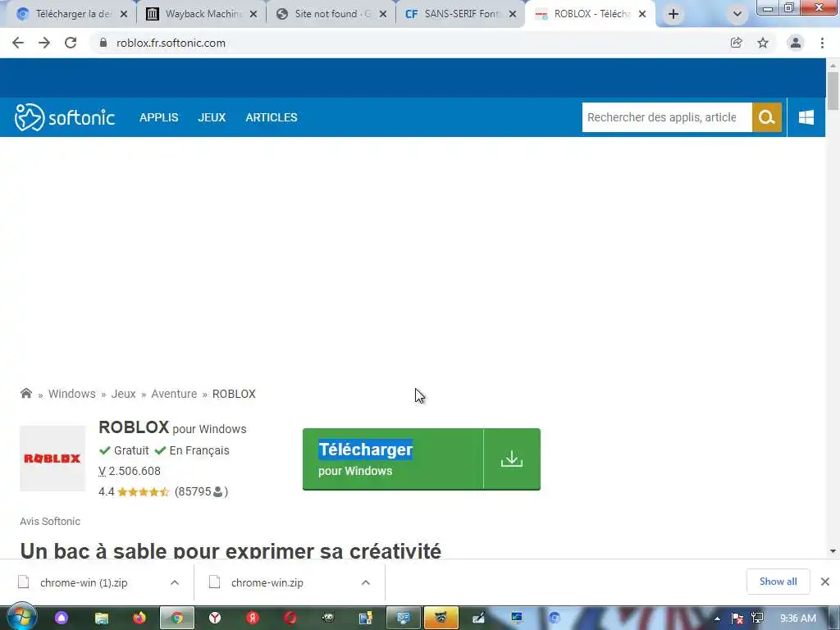840x630 pixels.
Task: Click Show all downloads
Action: [778, 582]
